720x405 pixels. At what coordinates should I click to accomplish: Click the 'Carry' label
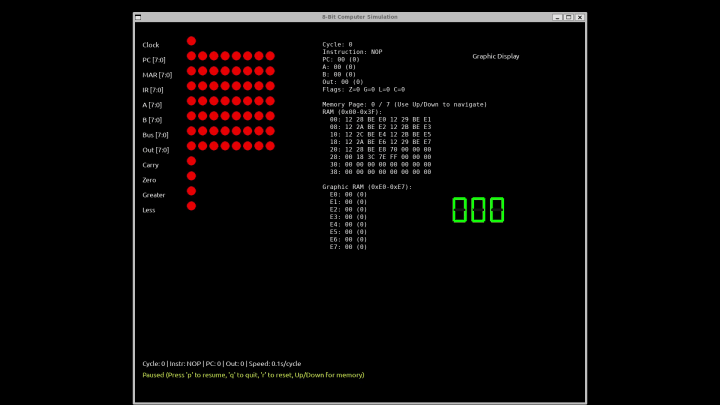[150, 165]
